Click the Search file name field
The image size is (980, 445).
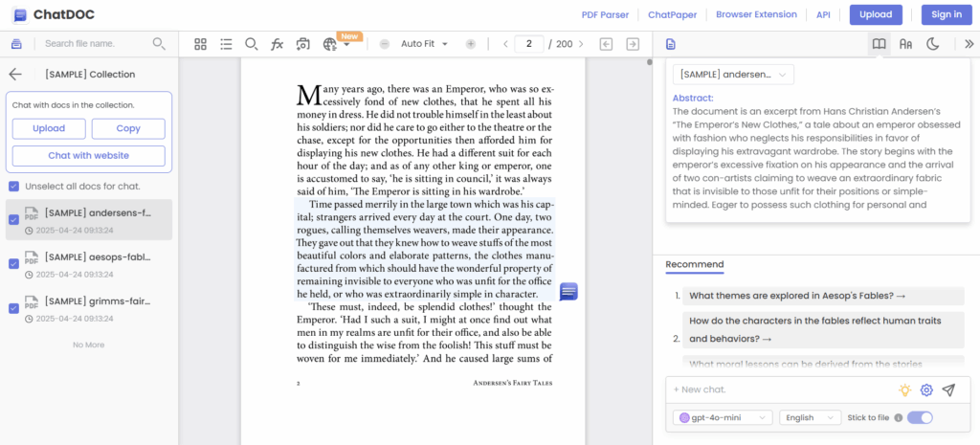tap(94, 44)
